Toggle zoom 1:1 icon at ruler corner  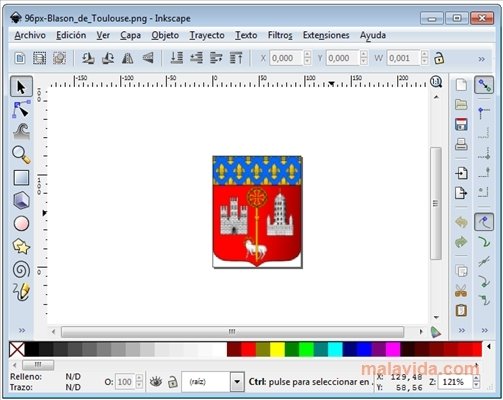[436, 82]
